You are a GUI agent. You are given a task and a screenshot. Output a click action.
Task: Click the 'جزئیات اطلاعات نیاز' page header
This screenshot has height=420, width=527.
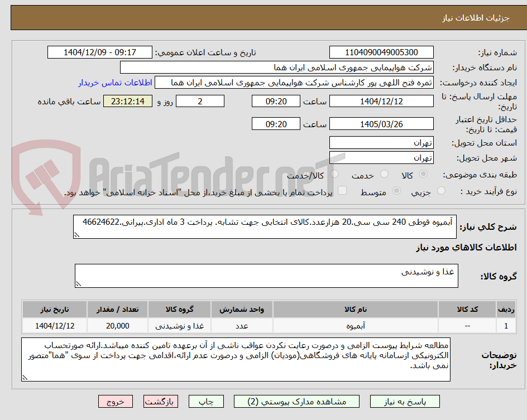[476, 18]
